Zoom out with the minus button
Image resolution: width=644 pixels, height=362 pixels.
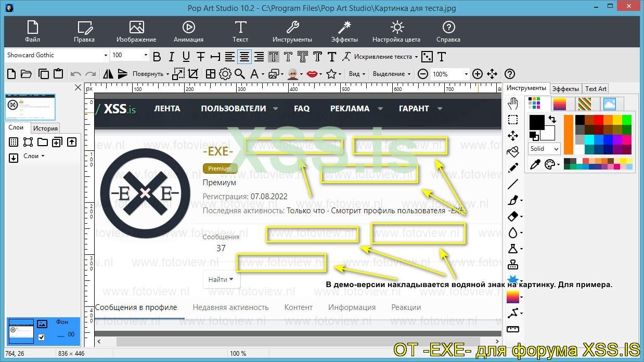click(x=423, y=74)
